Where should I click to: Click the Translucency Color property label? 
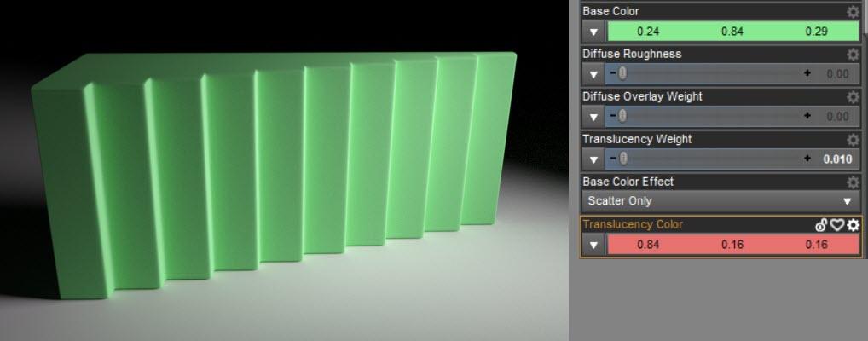coord(633,224)
